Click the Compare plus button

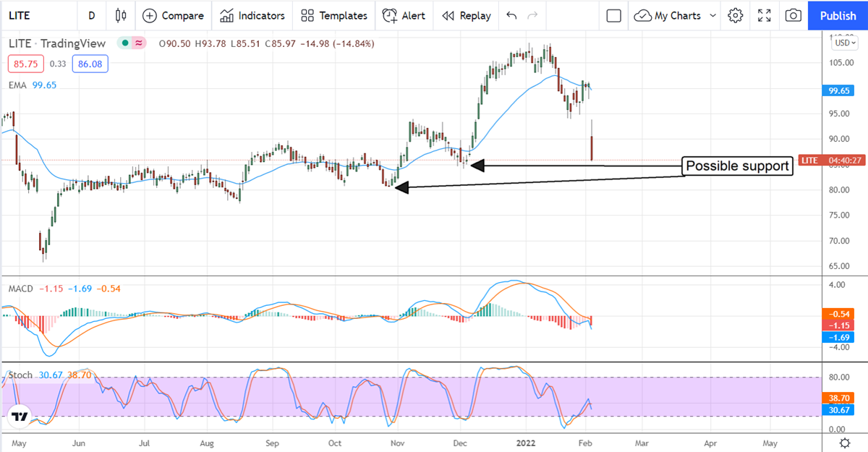tap(173, 15)
